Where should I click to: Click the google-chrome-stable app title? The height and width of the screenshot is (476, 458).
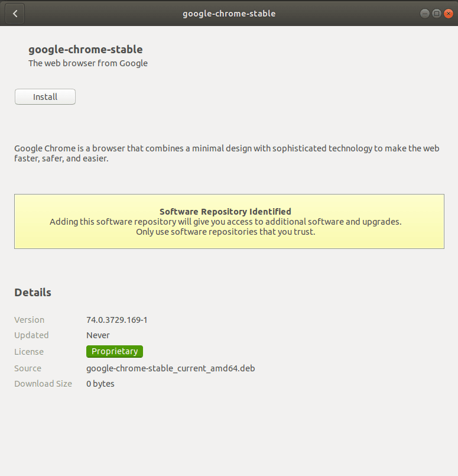[86, 50]
